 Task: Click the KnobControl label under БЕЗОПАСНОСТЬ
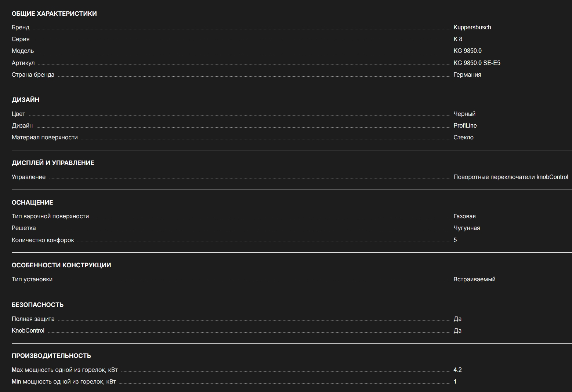[x=28, y=330]
